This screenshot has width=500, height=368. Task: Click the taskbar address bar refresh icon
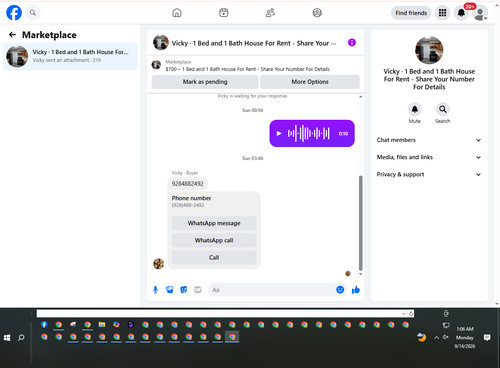pos(411,314)
